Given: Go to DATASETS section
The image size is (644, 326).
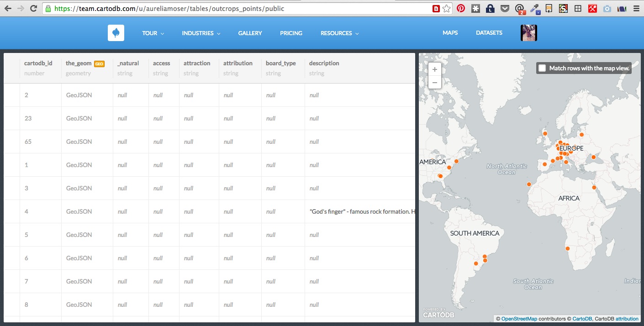Looking at the screenshot, I should click(489, 33).
